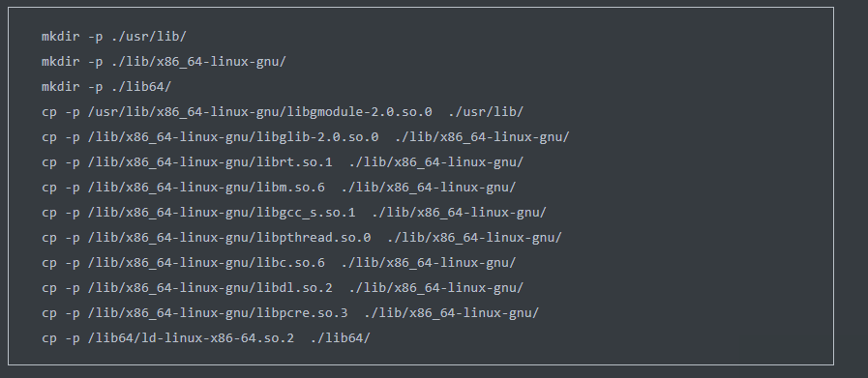
Task: Click the 'cp' at start of libdl line
Action: [x=49, y=288]
